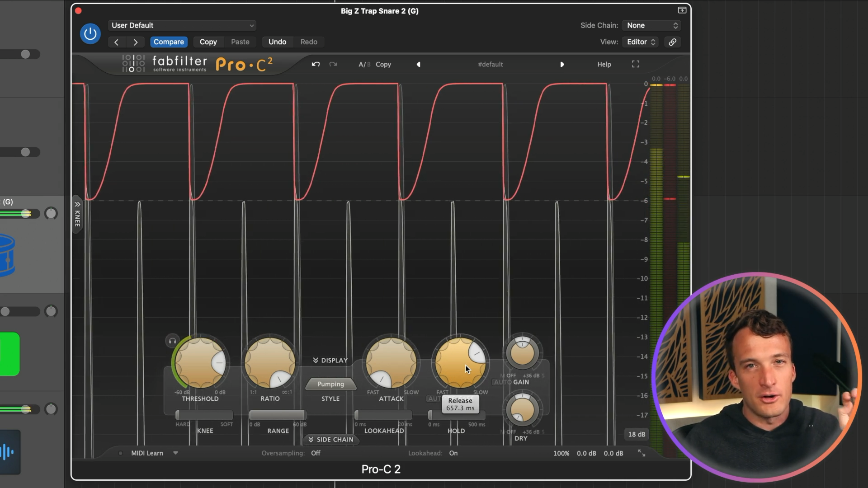Click the Dry knob
868x488 pixels.
[522, 409]
